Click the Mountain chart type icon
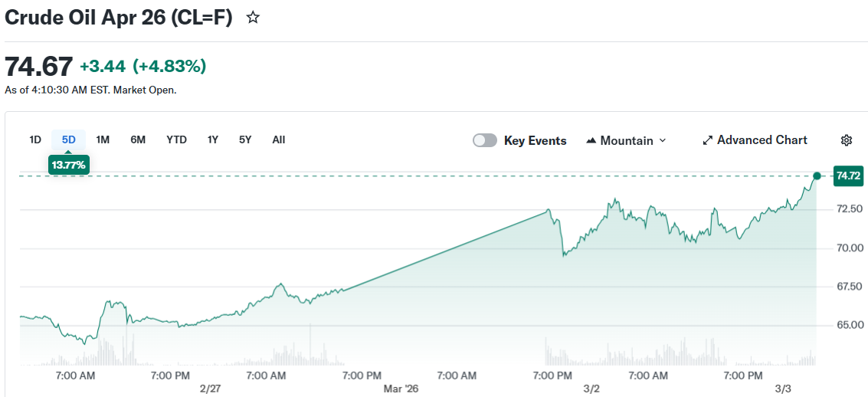Screen dimensions: 868x397 coord(591,141)
